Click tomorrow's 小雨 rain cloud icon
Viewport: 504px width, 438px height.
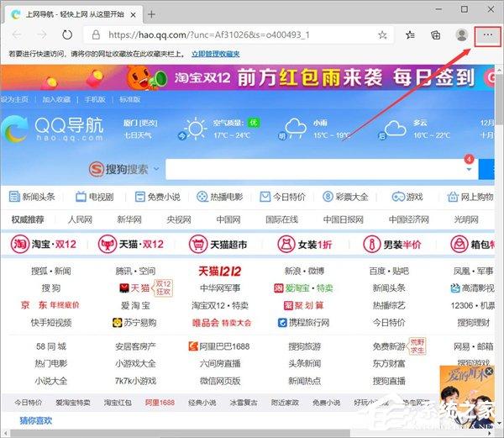click(x=296, y=128)
